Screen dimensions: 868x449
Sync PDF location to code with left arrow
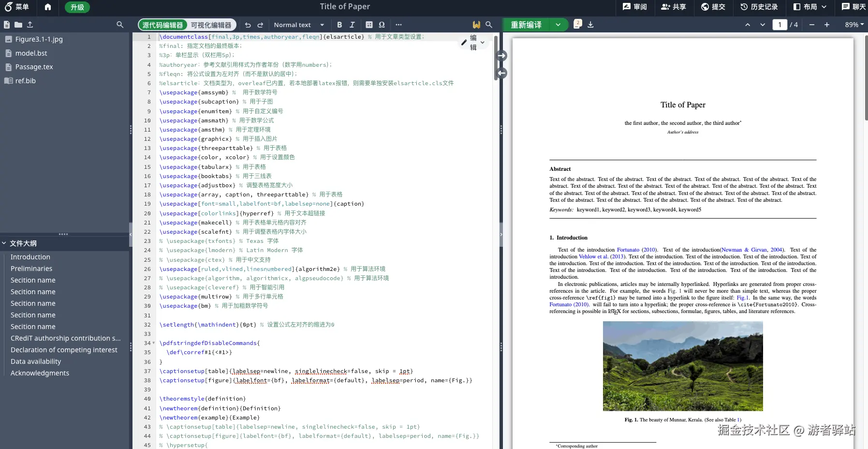click(501, 73)
